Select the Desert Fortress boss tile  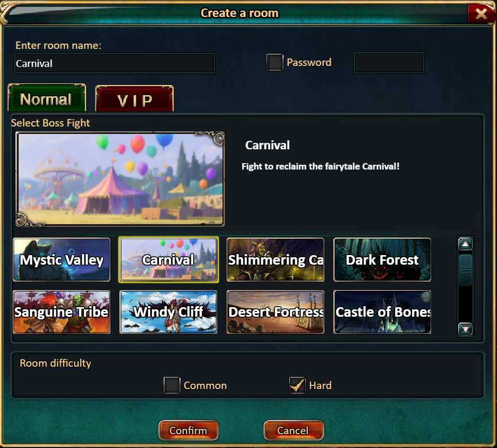(276, 312)
